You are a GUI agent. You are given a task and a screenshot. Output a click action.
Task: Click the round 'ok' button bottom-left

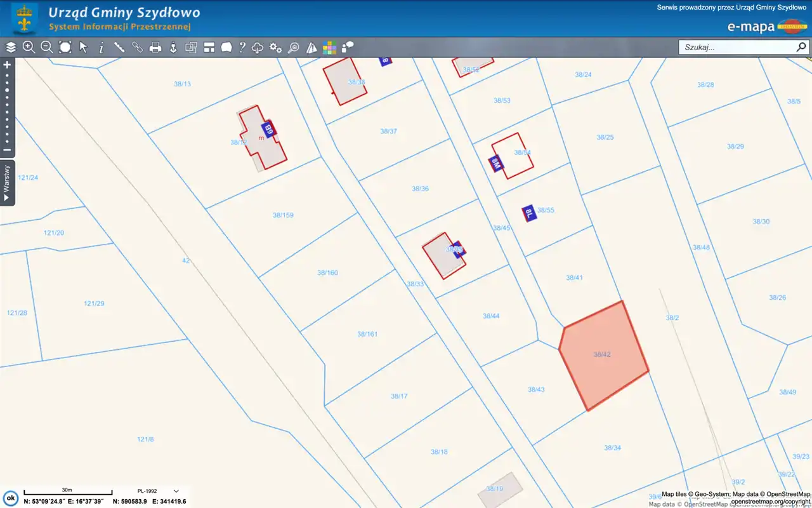(10, 498)
